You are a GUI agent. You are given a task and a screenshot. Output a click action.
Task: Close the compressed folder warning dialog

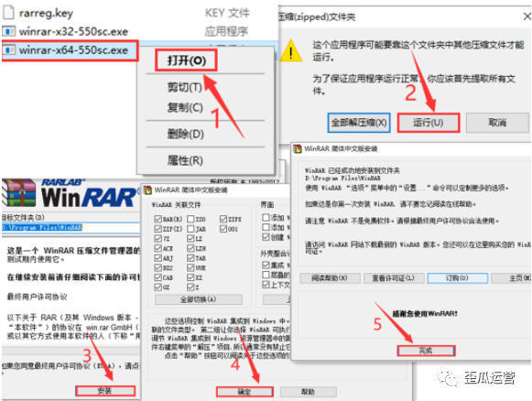tap(527, 16)
